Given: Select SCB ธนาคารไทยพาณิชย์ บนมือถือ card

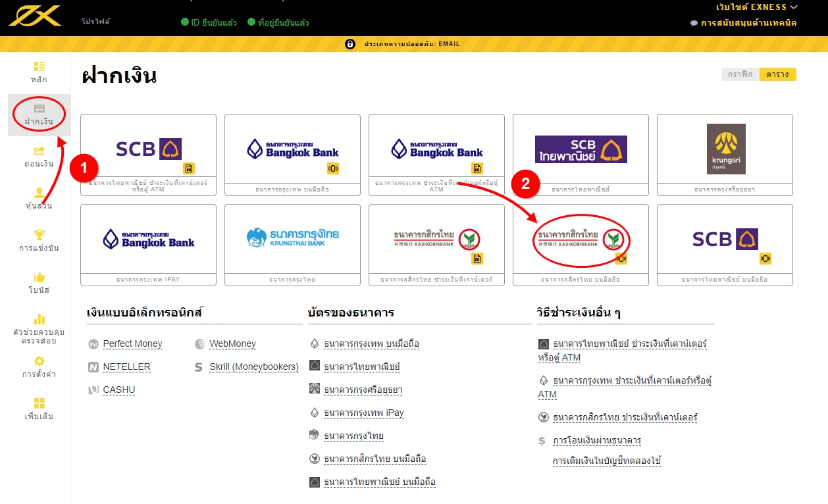Looking at the screenshot, I should pyautogui.click(x=725, y=245).
